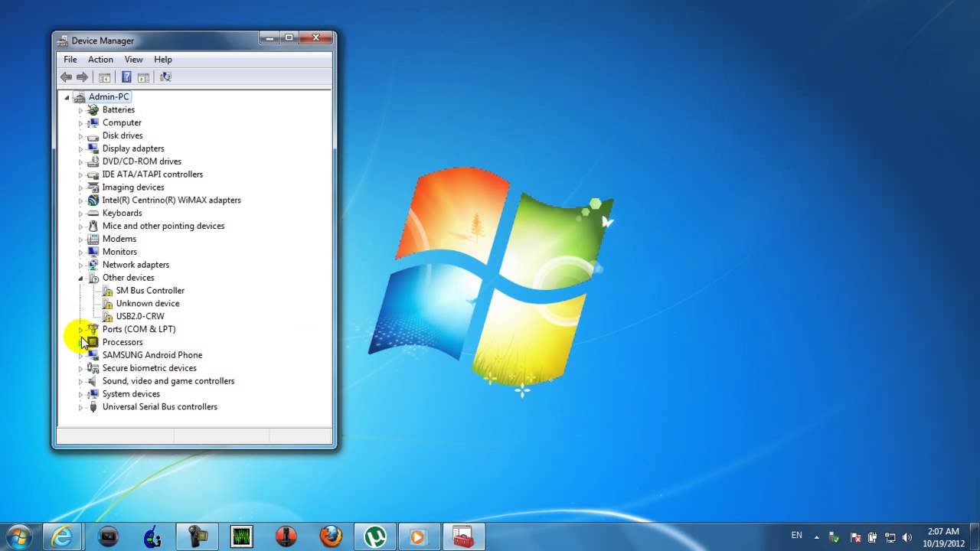Click the Forward arrow toolbar icon
This screenshot has width=980, height=551.
pyautogui.click(x=82, y=77)
